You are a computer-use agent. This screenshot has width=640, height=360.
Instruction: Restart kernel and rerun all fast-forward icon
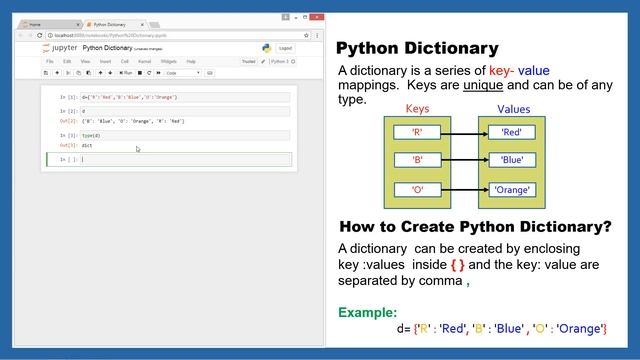[158, 73]
